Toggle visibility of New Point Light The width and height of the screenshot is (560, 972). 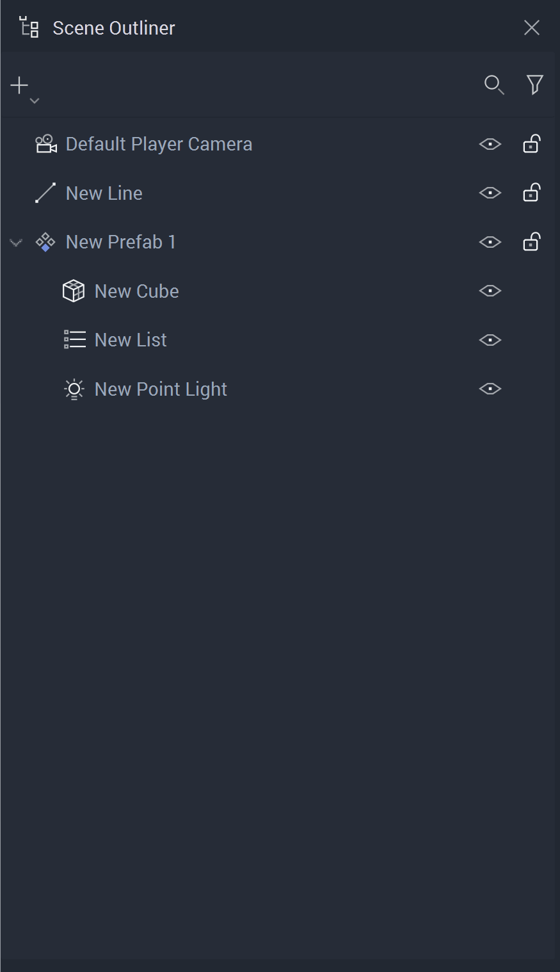click(x=490, y=389)
